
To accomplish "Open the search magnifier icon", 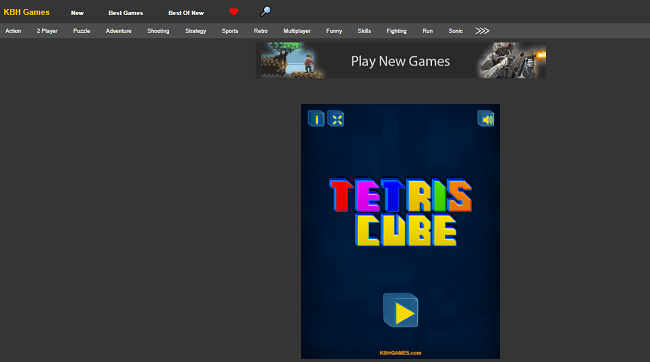I will tap(265, 12).
